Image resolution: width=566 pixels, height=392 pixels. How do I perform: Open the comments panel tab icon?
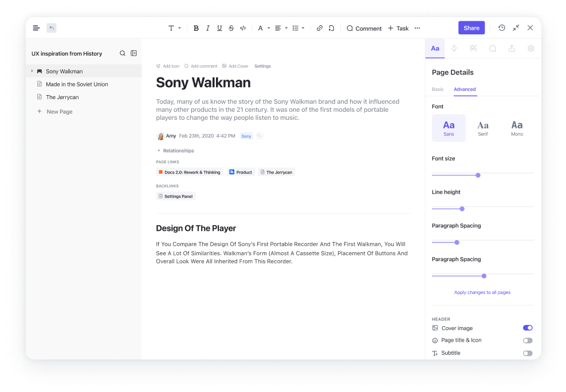tap(492, 48)
